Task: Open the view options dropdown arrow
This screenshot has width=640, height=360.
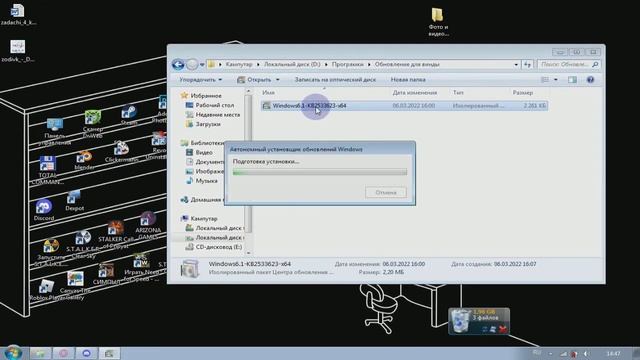Action: click(x=556, y=80)
